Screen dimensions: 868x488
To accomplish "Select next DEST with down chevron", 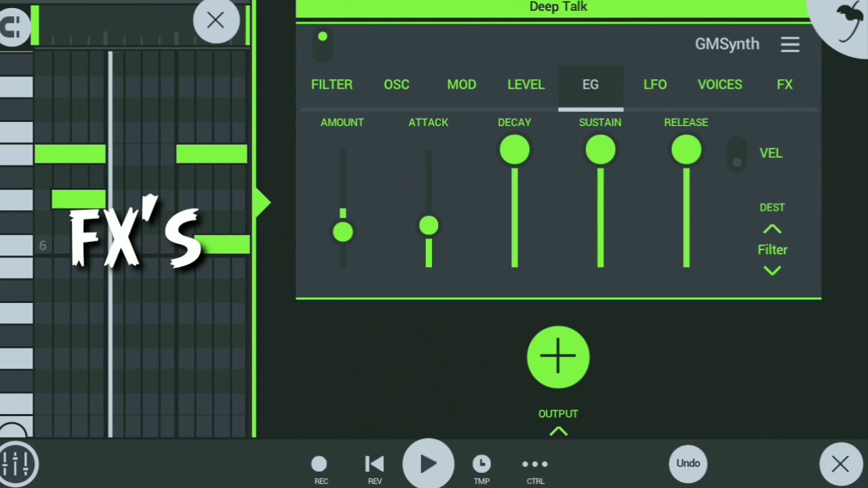I will tap(772, 271).
